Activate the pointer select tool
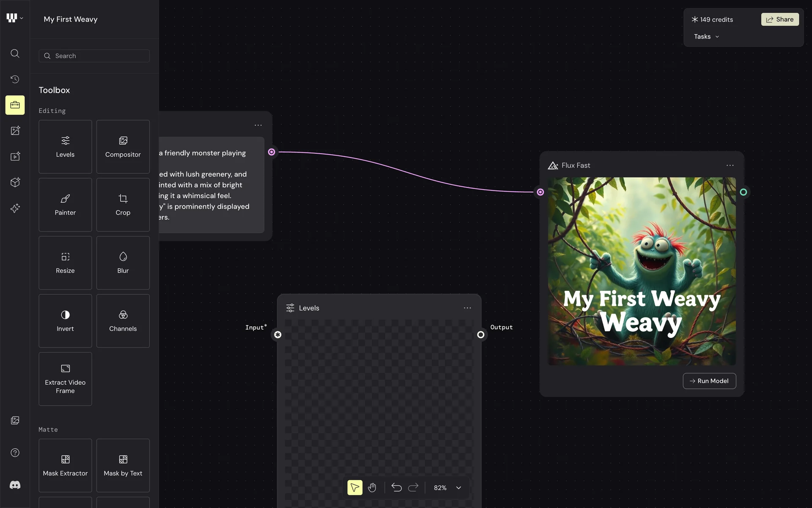The image size is (812, 508). pos(355,488)
